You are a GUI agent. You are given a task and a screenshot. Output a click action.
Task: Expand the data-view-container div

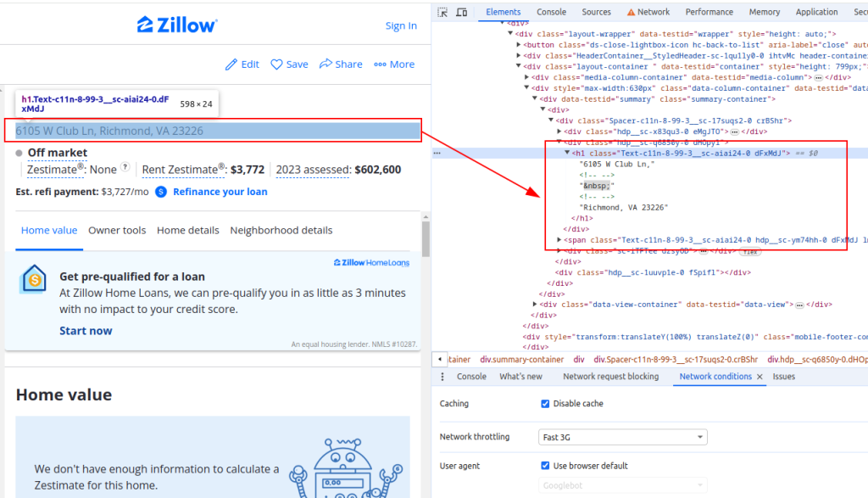click(x=535, y=304)
